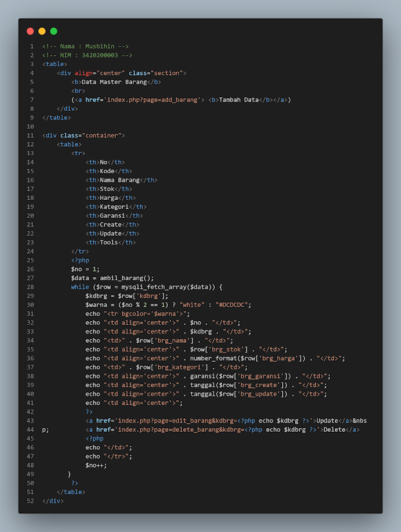Screen dimensions: 401x532
Task: Click the 'Nama Barang' table header line
Action: (121, 180)
